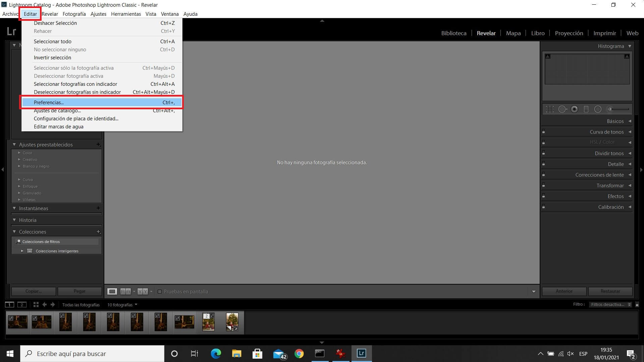Toggle highlight clipping indicator in Histograma
Image resolution: width=644 pixels, height=362 pixels.
[627, 56]
